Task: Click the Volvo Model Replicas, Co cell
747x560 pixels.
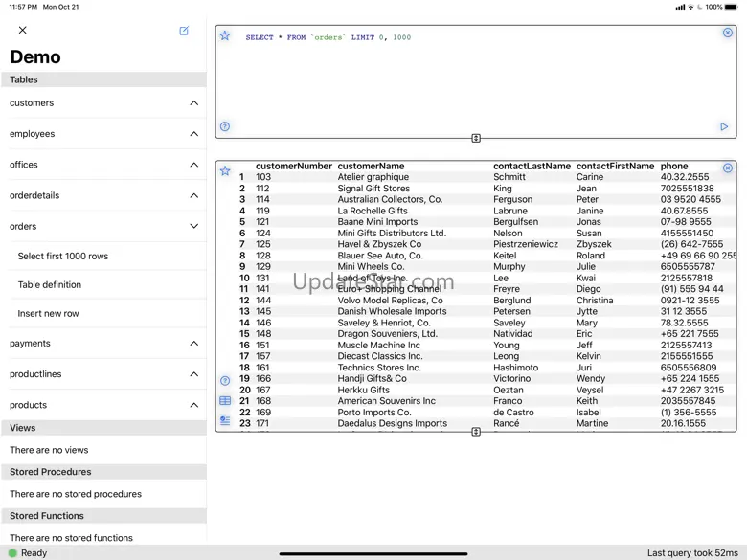Action: point(390,300)
